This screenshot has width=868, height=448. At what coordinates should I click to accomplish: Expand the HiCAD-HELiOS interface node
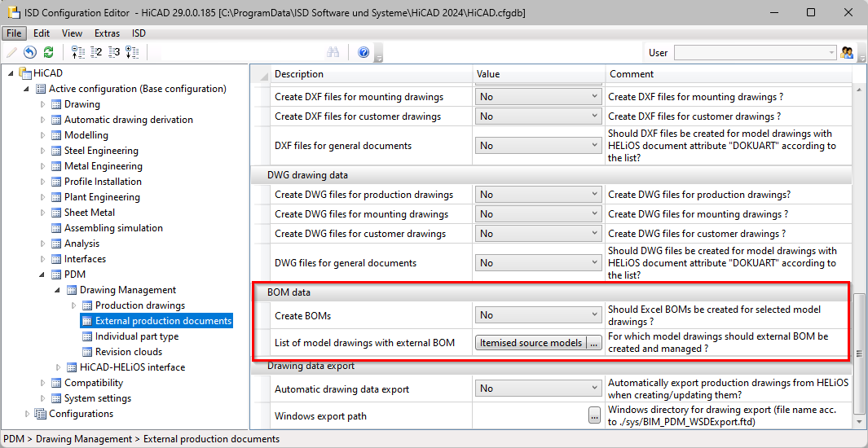58,367
